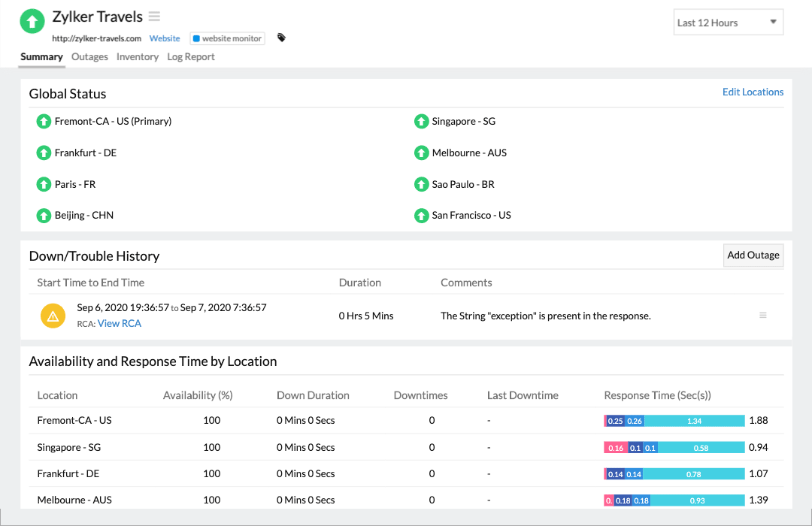The width and height of the screenshot is (812, 526).
Task: Switch to the Outages tab
Action: [x=89, y=56]
